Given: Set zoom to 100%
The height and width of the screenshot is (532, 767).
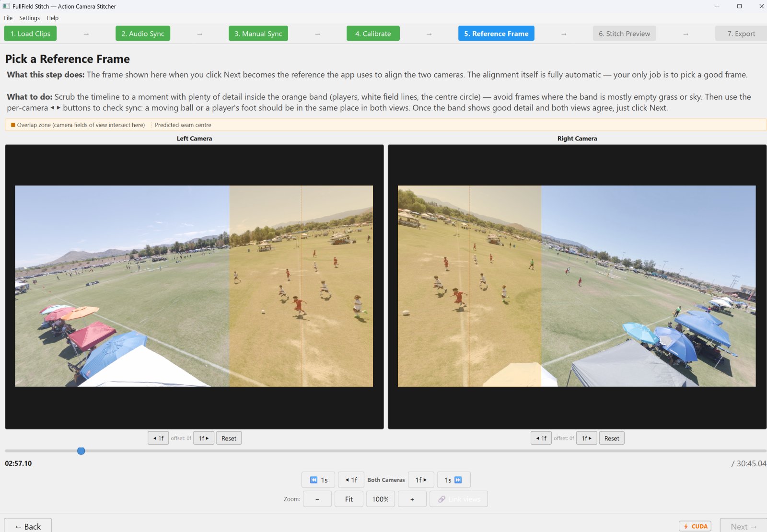Looking at the screenshot, I should [381, 499].
